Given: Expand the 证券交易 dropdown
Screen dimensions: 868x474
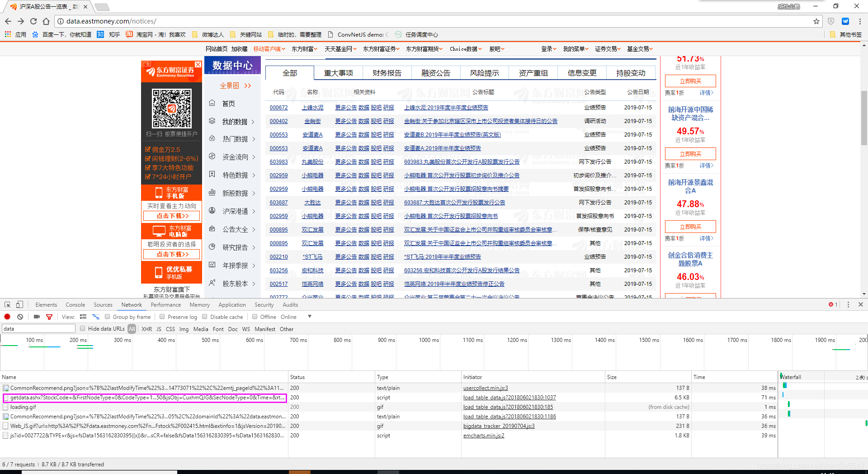Looking at the screenshot, I should [x=608, y=49].
